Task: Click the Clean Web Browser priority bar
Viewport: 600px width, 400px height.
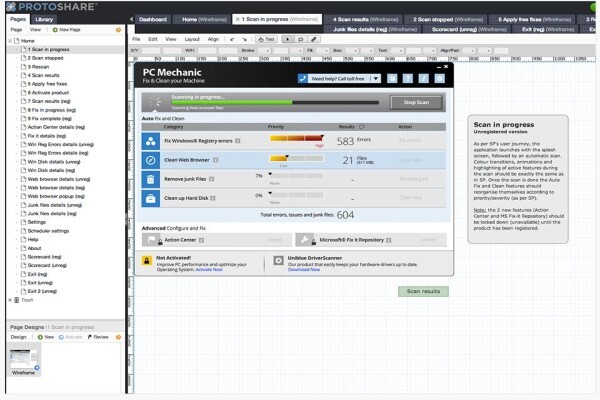Action: tap(297, 158)
